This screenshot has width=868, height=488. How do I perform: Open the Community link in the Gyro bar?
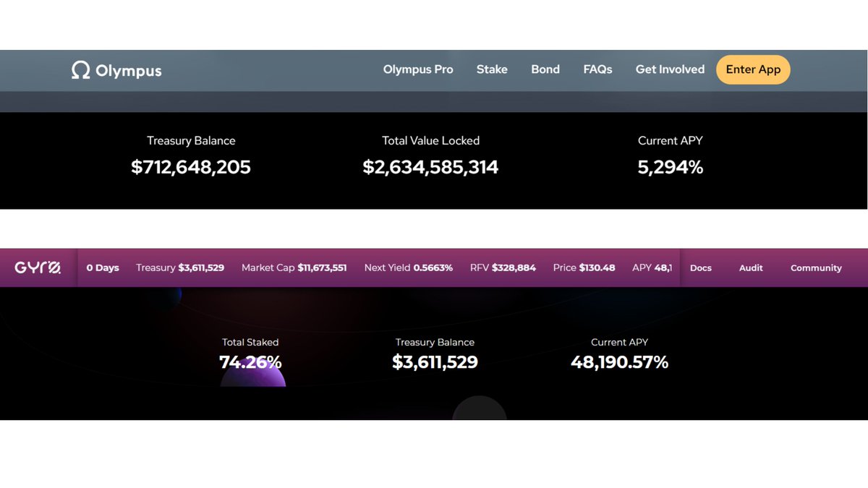[x=816, y=268]
